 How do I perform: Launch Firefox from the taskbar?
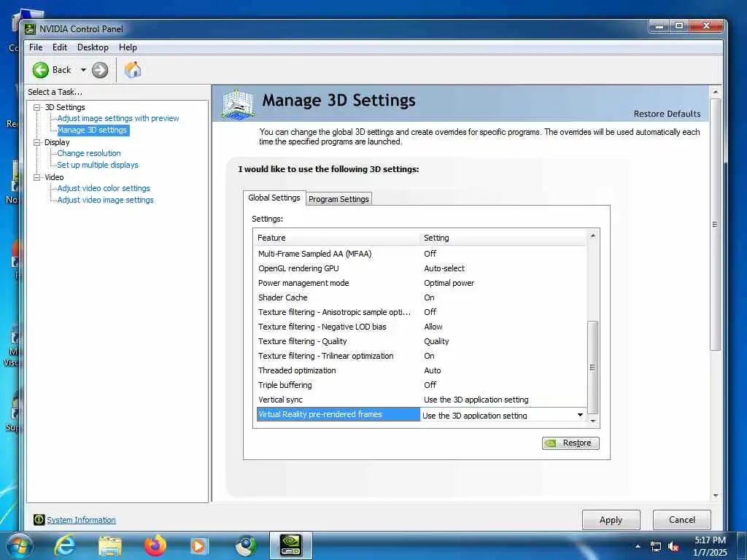coord(155,546)
